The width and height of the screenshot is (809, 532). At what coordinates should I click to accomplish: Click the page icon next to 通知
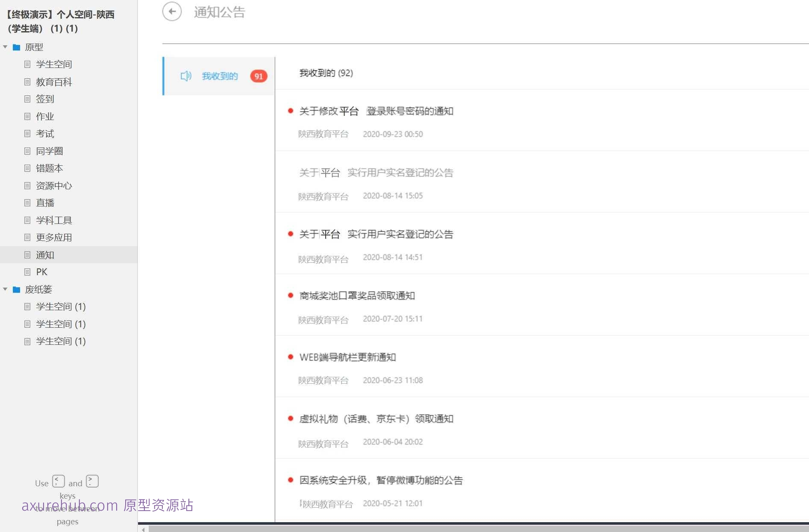(27, 255)
